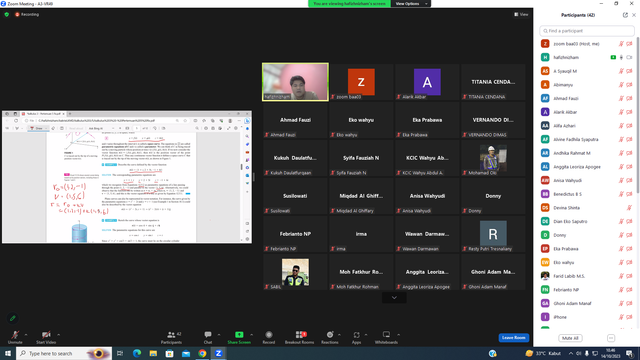Click the taskbar search box
This screenshot has height=360, width=640.
click(64, 353)
